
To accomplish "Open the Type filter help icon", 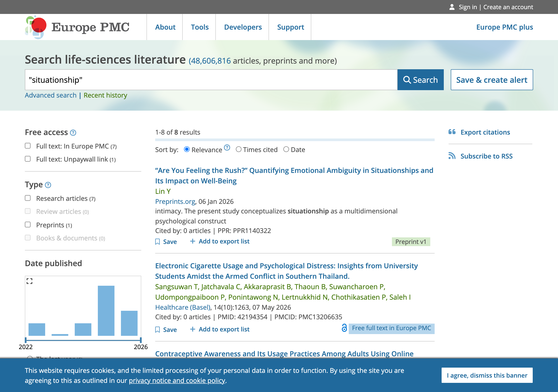I will (48, 185).
